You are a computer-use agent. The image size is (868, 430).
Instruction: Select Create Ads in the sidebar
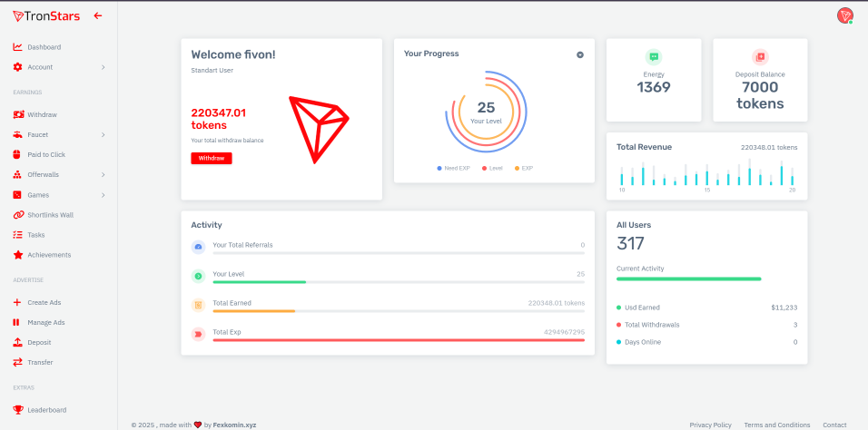(44, 302)
